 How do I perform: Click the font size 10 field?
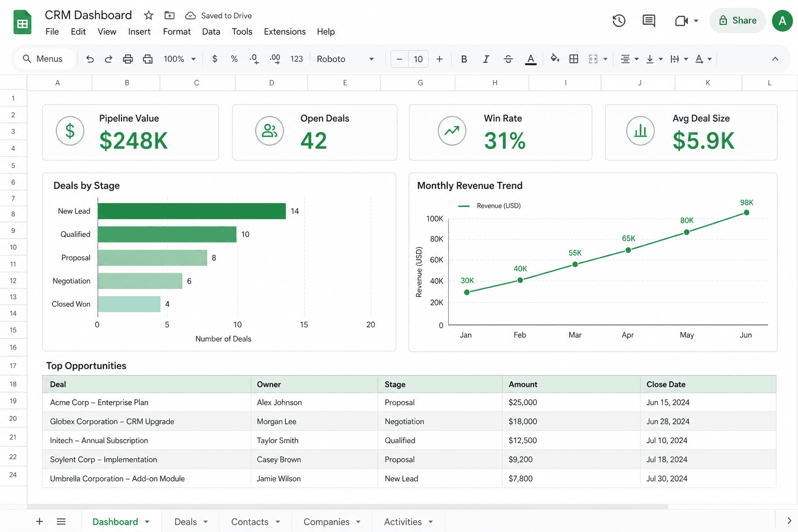pos(418,59)
